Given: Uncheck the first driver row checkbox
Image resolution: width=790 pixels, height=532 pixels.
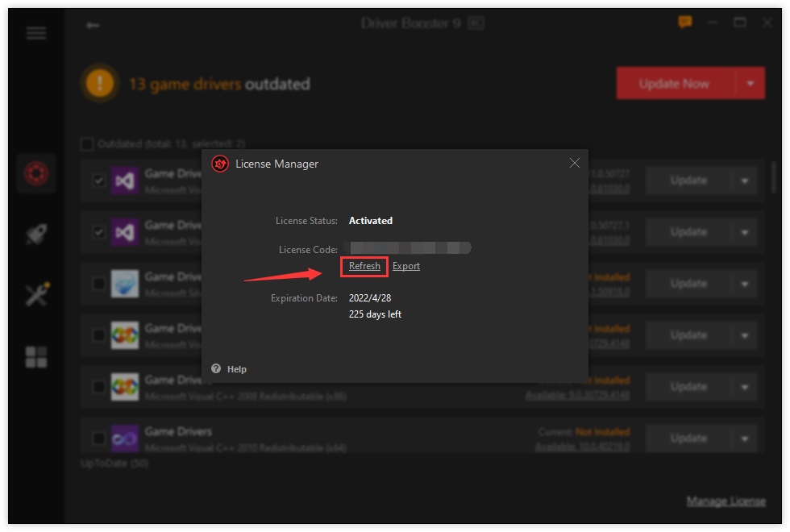Looking at the screenshot, I should pyautogui.click(x=98, y=181).
